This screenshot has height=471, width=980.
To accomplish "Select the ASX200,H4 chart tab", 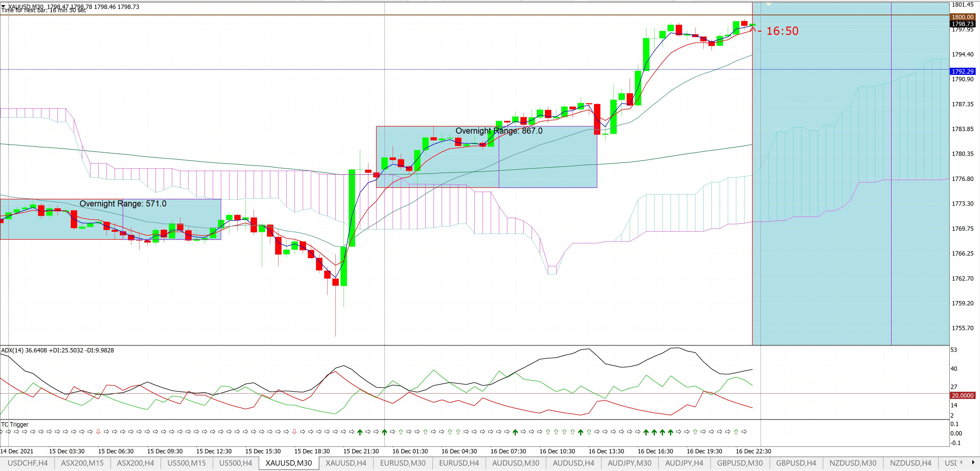I will (135, 463).
